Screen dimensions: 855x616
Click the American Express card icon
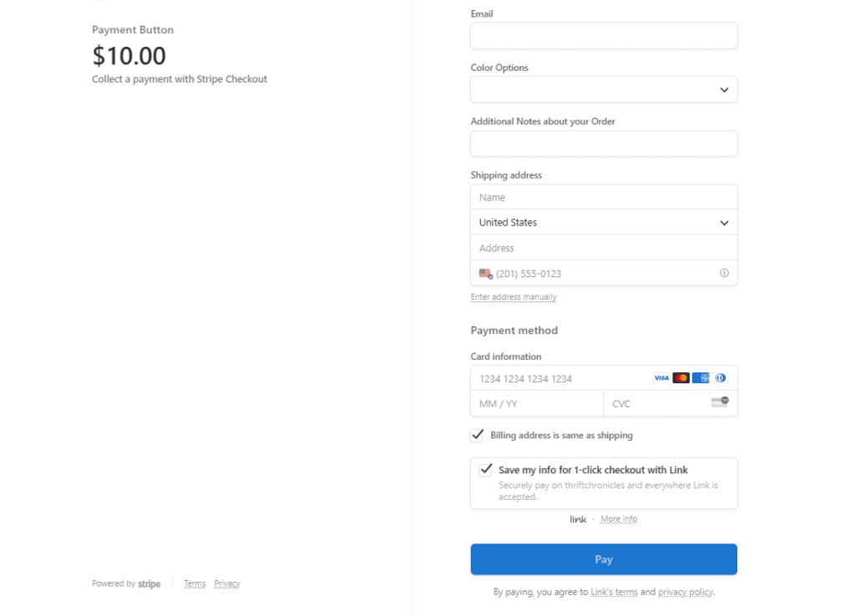click(701, 378)
